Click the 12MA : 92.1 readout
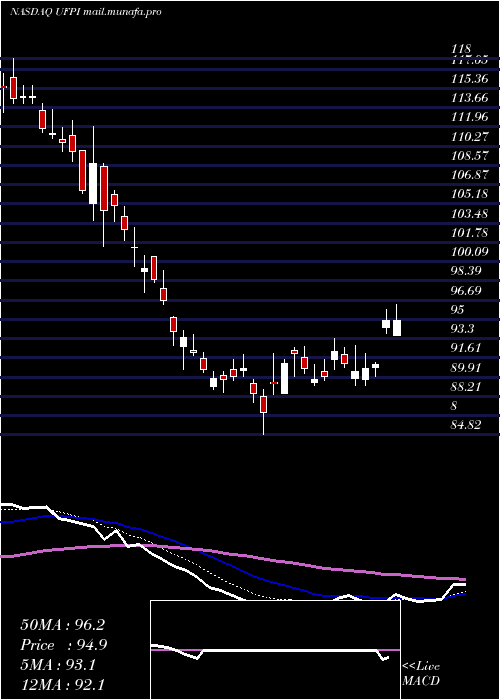The height and width of the screenshot is (700, 500). (62, 684)
